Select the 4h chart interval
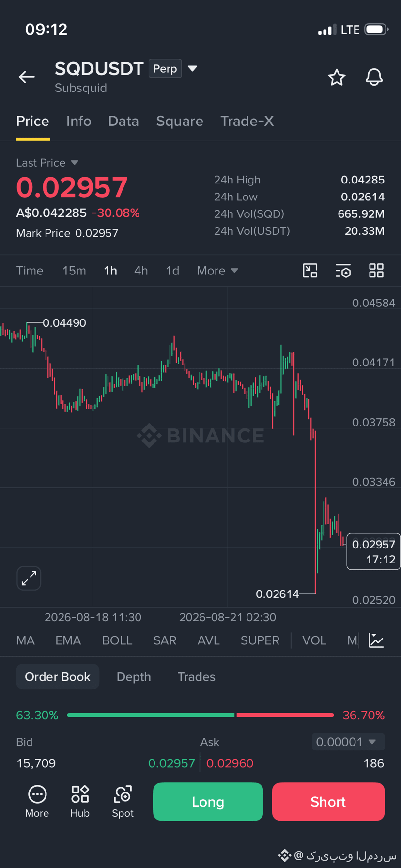 141,271
